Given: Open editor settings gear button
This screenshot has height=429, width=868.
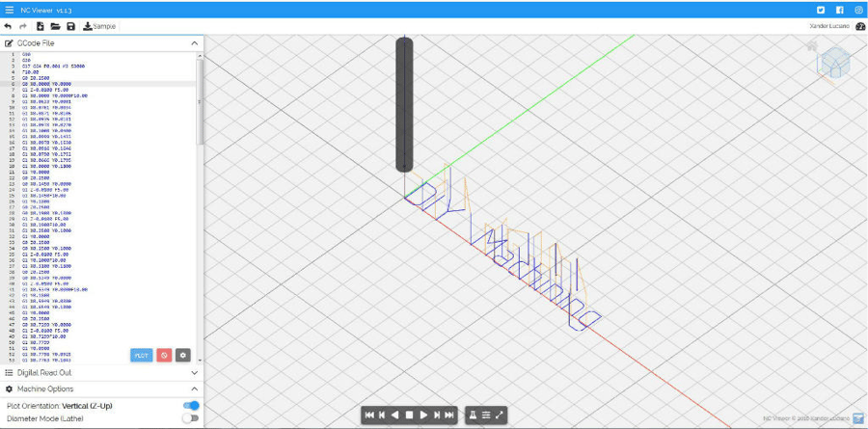Looking at the screenshot, I should [x=182, y=356].
